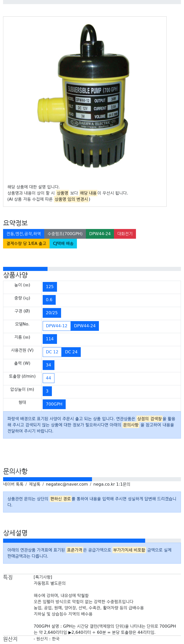Screen dimensions: 184x644
Task: Choose DC 24 voltage option
Action: click(71, 352)
